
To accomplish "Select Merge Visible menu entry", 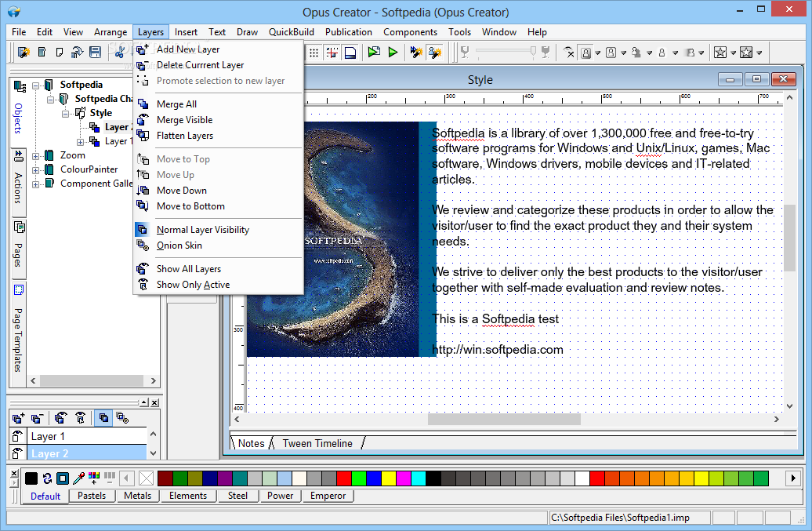I will [218, 120].
